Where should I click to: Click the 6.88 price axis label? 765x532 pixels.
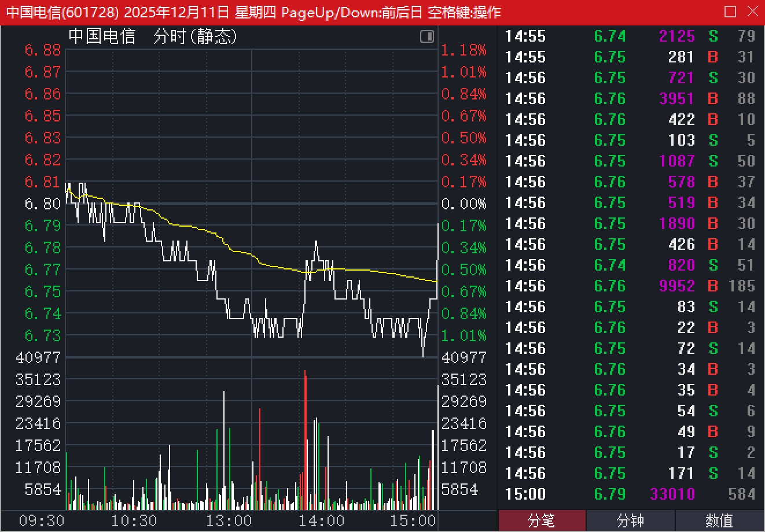43,50
